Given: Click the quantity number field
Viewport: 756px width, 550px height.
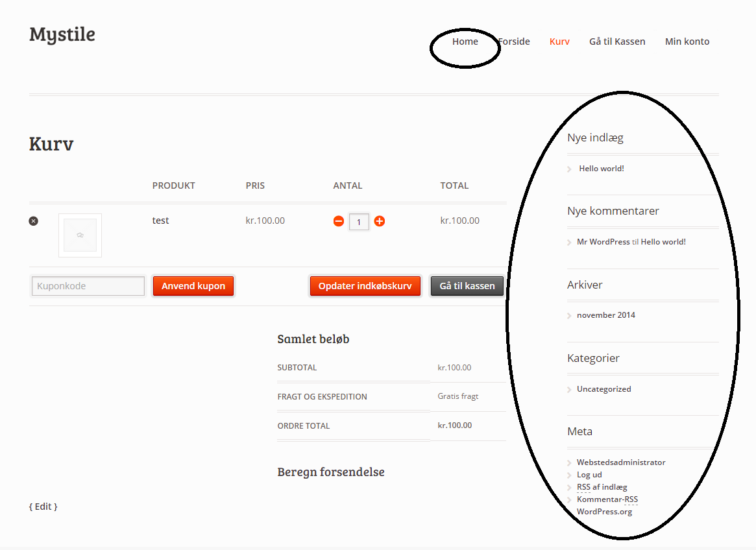Looking at the screenshot, I should coord(359,222).
